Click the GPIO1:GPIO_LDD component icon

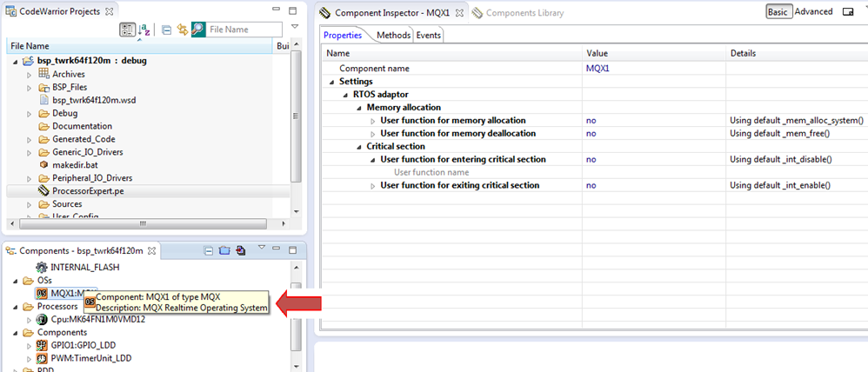(42, 345)
